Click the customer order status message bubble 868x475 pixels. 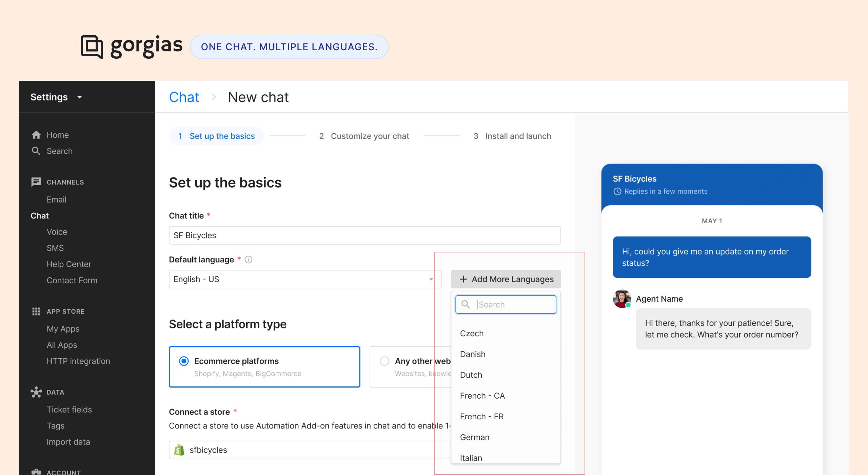pyautogui.click(x=712, y=257)
